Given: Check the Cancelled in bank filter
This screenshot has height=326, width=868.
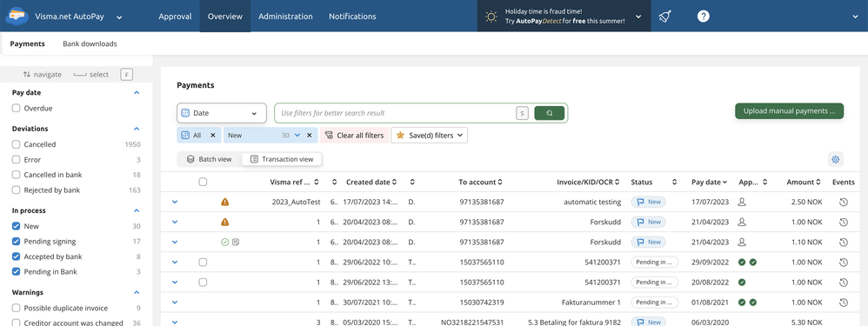Looking at the screenshot, I should pos(16,175).
